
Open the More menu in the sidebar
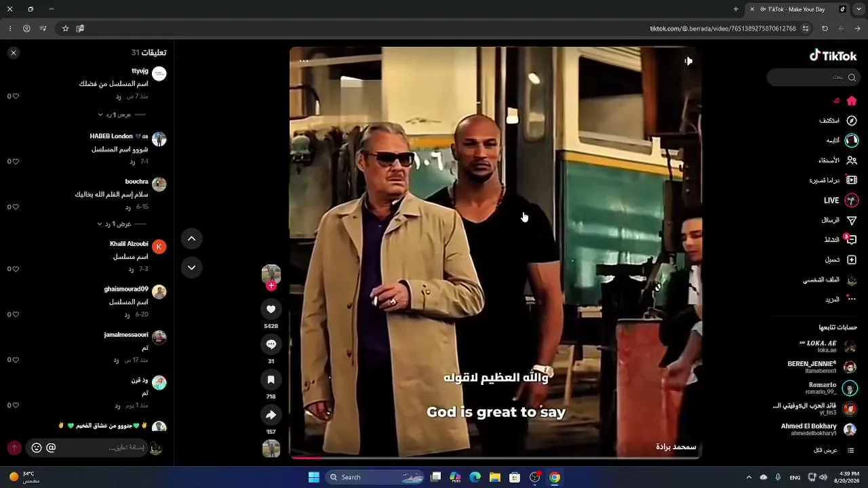[x=841, y=300]
